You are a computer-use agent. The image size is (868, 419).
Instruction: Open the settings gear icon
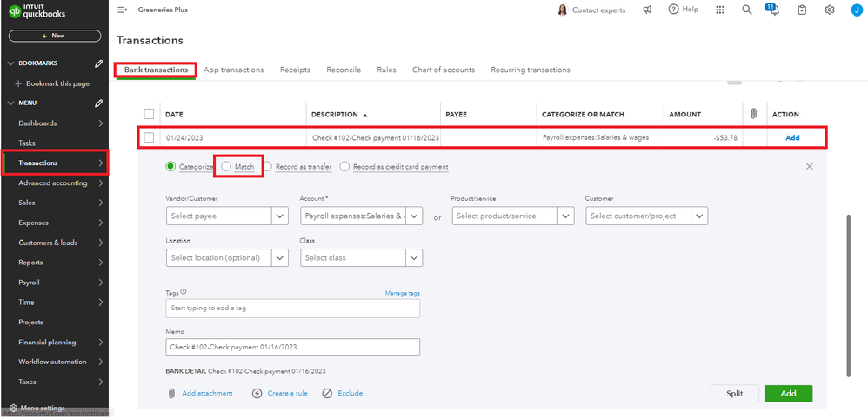click(830, 10)
